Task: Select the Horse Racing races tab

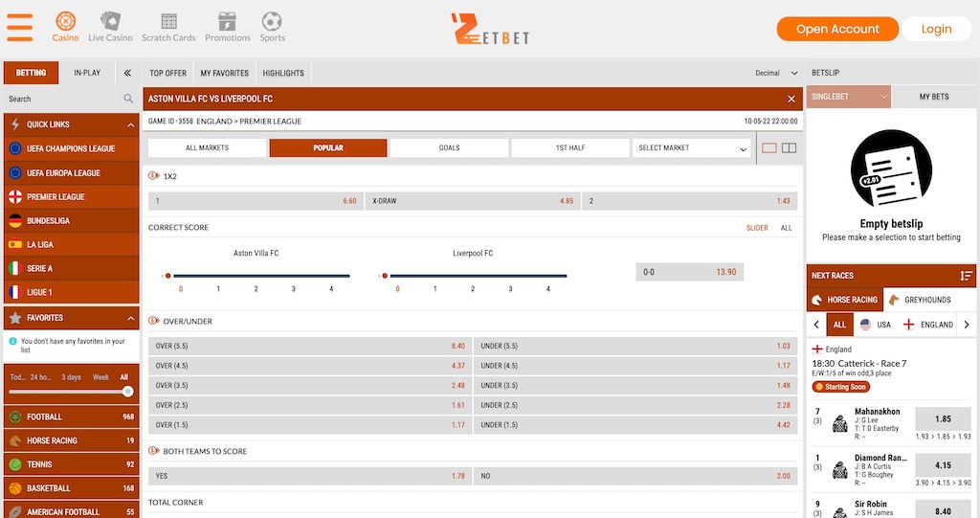Action: 845,300
